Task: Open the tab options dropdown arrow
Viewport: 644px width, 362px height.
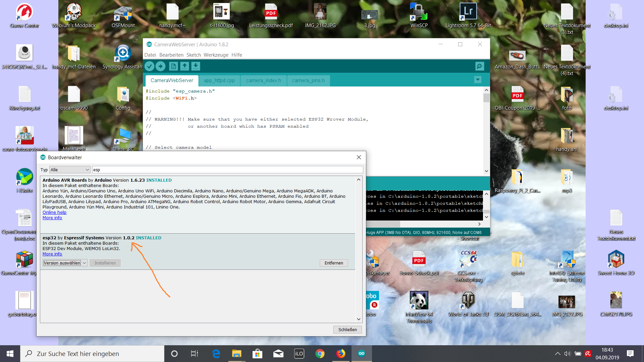Action: (x=478, y=80)
